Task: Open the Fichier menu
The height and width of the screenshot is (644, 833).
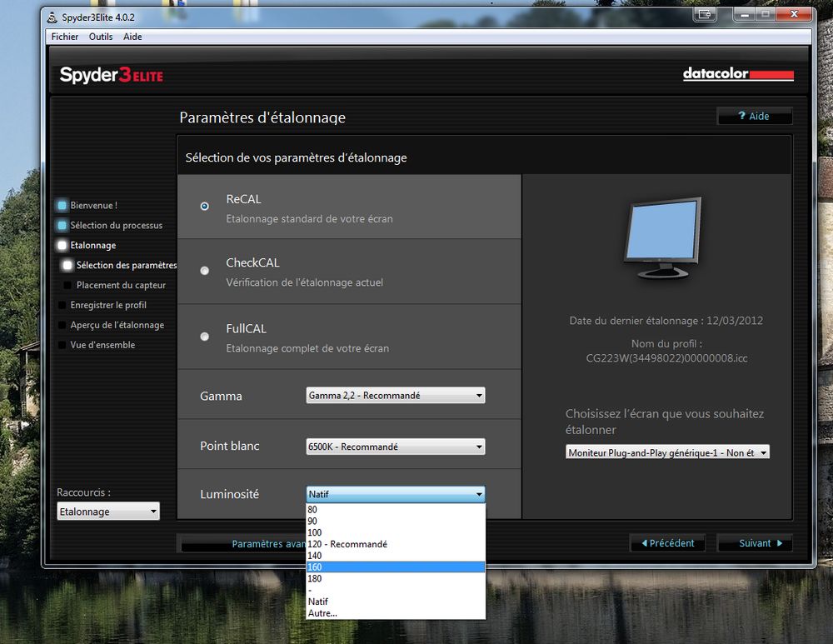Action: 65,37
